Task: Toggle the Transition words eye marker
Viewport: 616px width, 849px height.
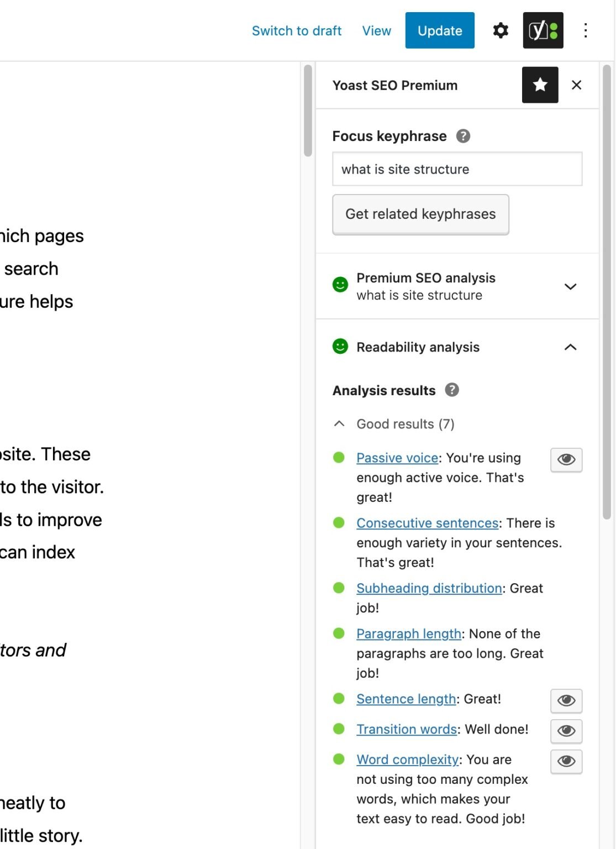Action: point(566,731)
